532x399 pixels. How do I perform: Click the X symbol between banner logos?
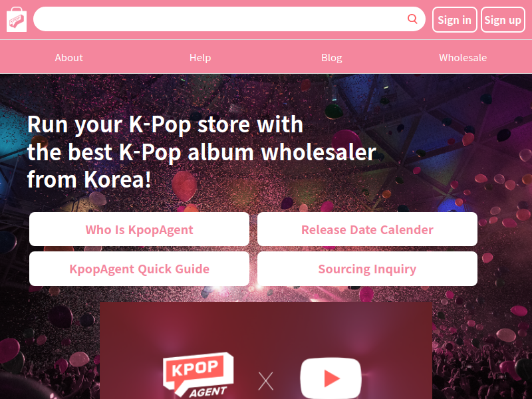pyautogui.click(x=265, y=381)
